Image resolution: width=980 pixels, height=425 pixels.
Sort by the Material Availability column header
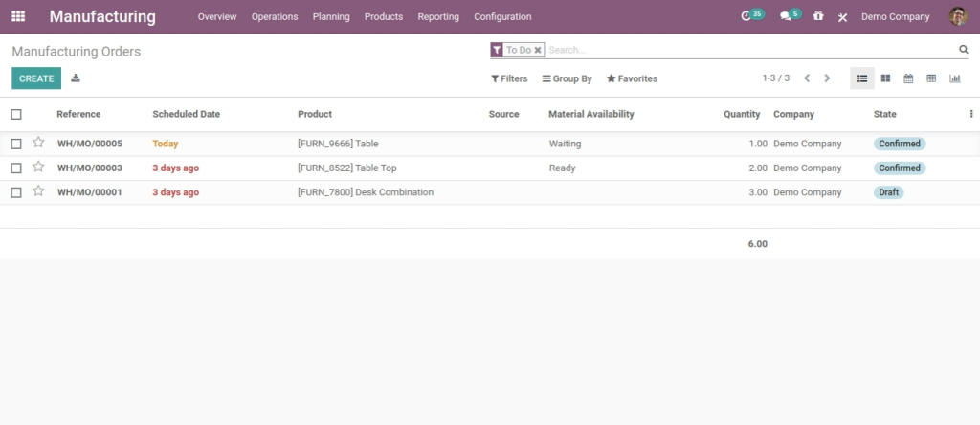[591, 114]
